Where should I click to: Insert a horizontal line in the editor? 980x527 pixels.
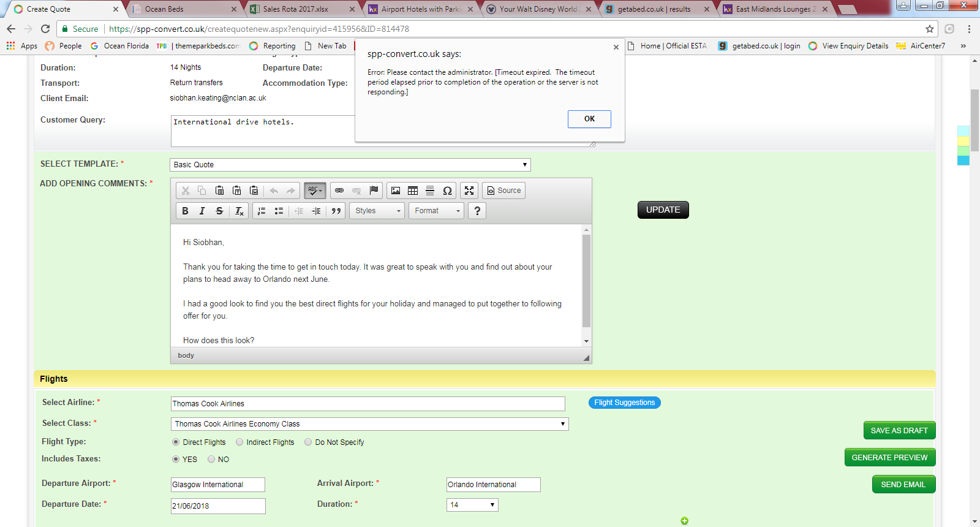tap(430, 191)
